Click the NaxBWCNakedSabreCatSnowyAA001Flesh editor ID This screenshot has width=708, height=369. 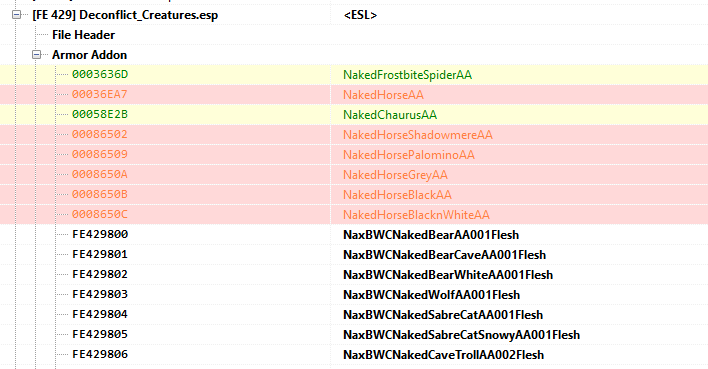click(461, 335)
